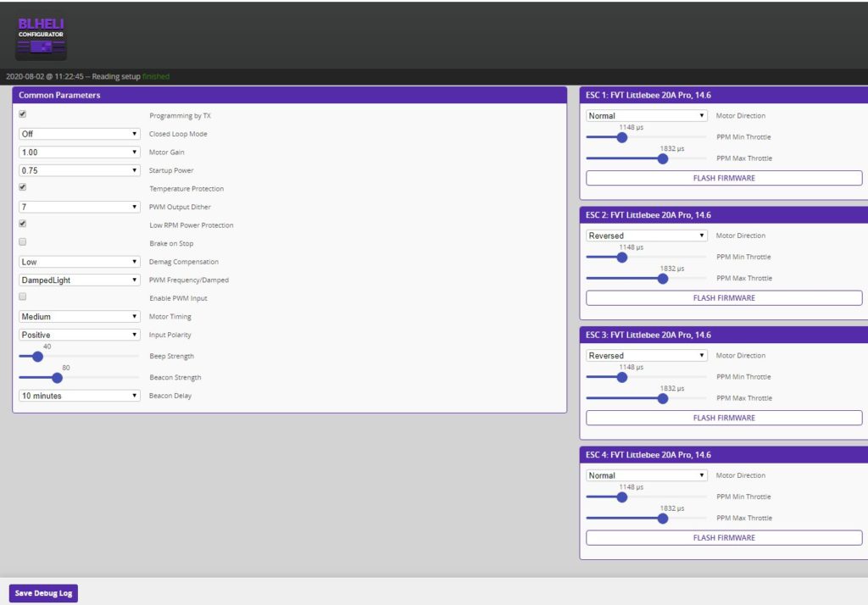Open PWM Output Dither dropdown
Image resolution: width=868 pixels, height=605 pixels.
pos(79,207)
